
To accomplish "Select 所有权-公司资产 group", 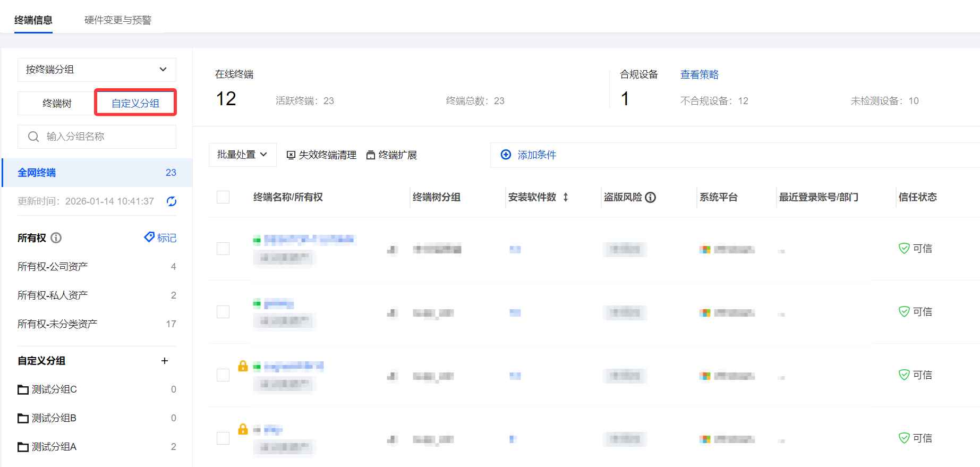I will click(x=53, y=267).
